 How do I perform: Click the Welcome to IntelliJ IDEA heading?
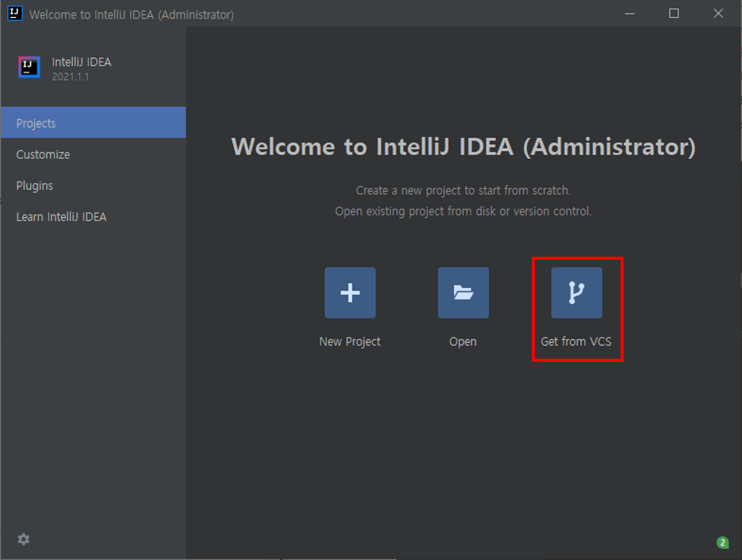(x=463, y=147)
